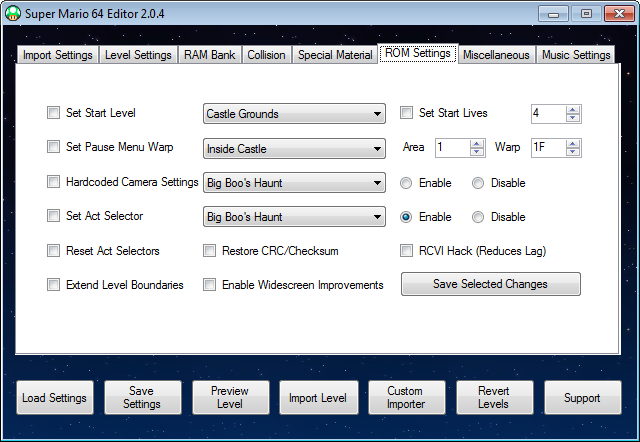The width and height of the screenshot is (640, 442).
Task: Switch to the Import Settings tab
Action: 57,55
